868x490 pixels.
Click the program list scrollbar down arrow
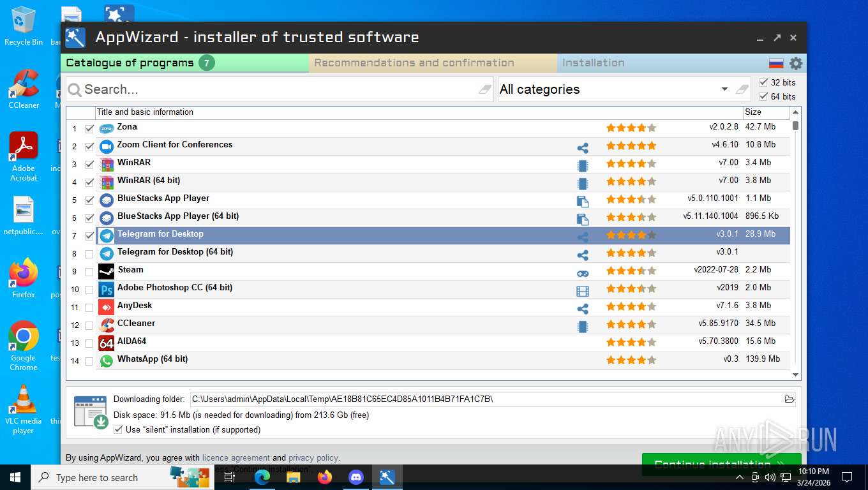(x=795, y=375)
